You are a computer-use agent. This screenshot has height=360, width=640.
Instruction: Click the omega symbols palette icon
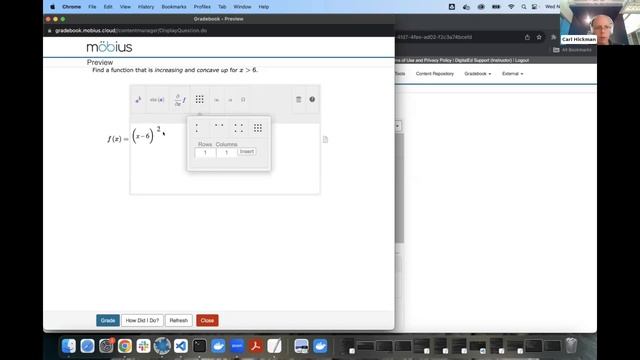243,100
